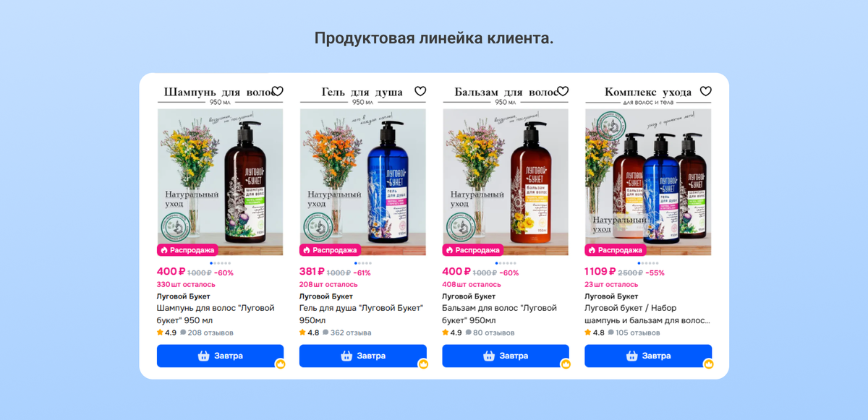
Task: Click heart icon on Гель для душа card
Action: tap(420, 91)
